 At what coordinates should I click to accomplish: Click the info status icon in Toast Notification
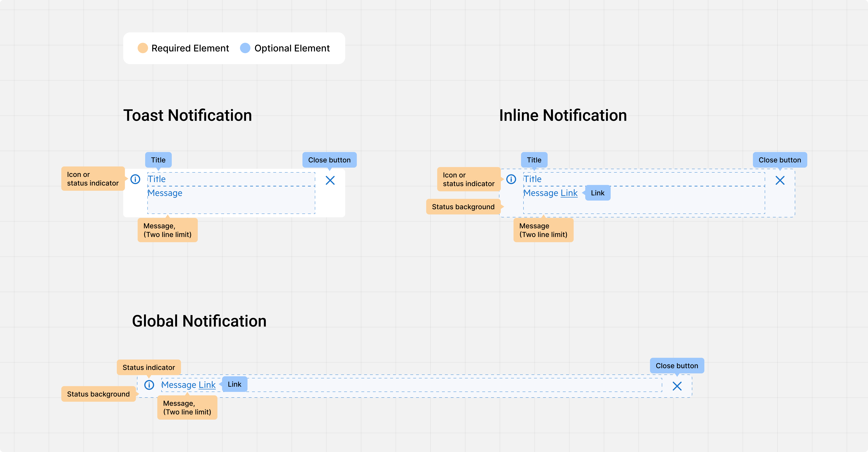click(135, 179)
